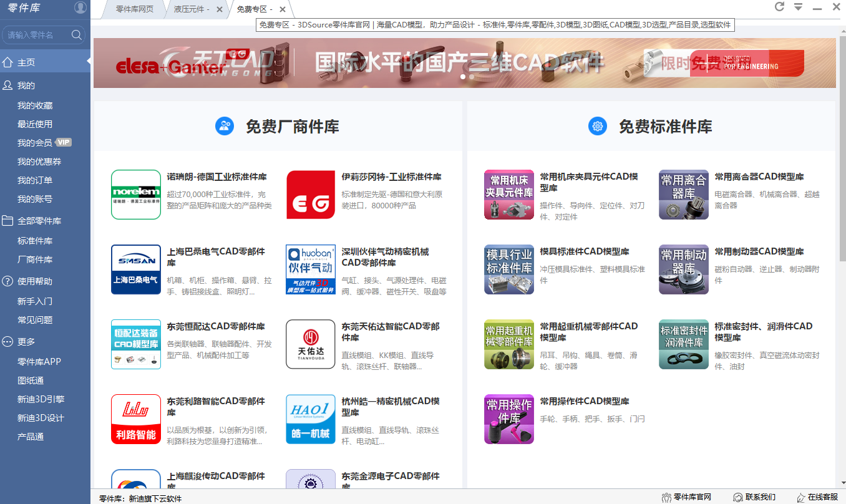Click the 天工CAD promotional banner
Viewport: 846px width, 504px height.
[x=465, y=63]
